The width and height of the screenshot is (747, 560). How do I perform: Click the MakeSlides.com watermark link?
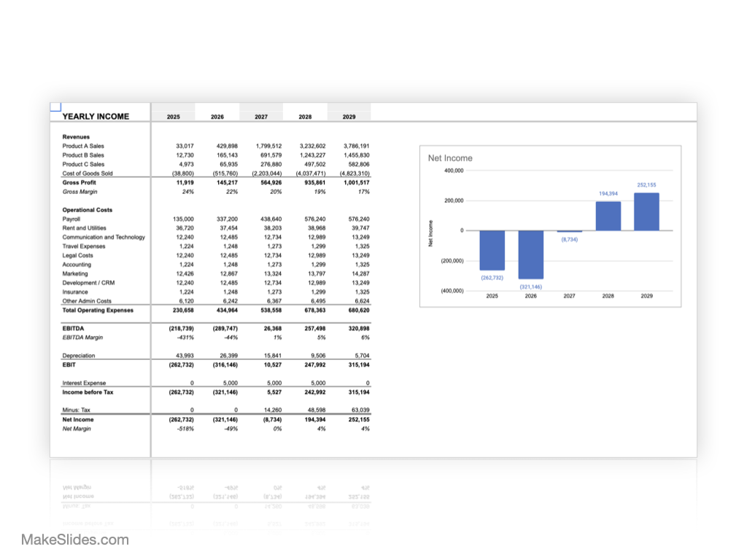click(75, 540)
